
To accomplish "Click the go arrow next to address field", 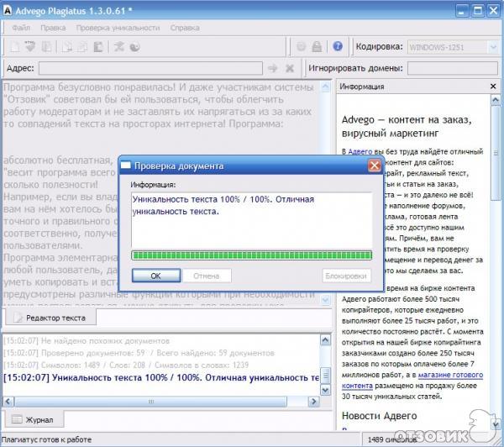I will point(272,68).
